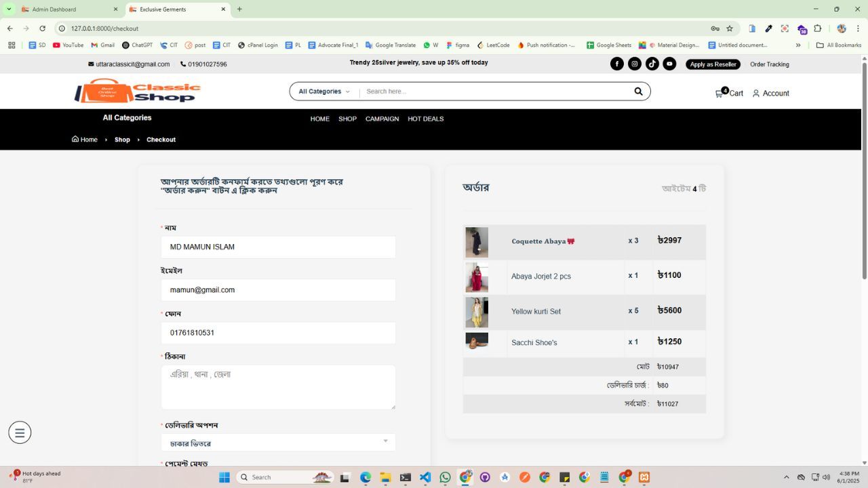Click the phone field 01761810531
Image resolution: width=868 pixels, height=488 pixels.
click(x=278, y=333)
